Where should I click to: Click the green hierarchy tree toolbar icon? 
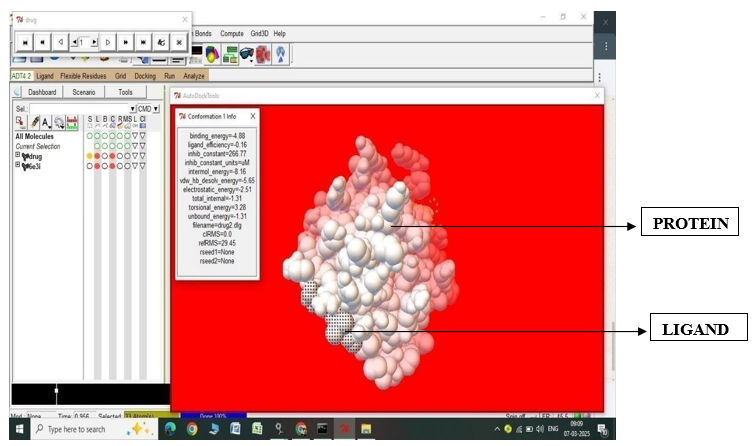(229, 53)
